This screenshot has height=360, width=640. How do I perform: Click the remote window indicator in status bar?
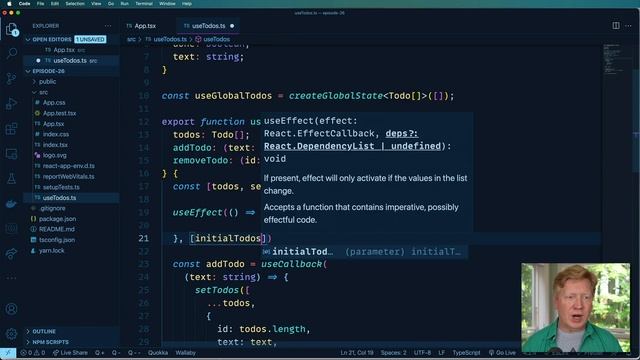tap(8, 353)
